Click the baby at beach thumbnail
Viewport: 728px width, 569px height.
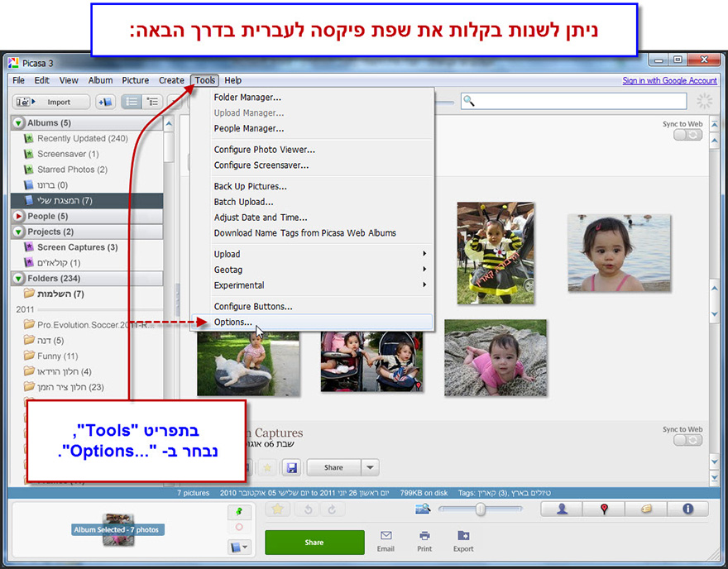(x=619, y=253)
